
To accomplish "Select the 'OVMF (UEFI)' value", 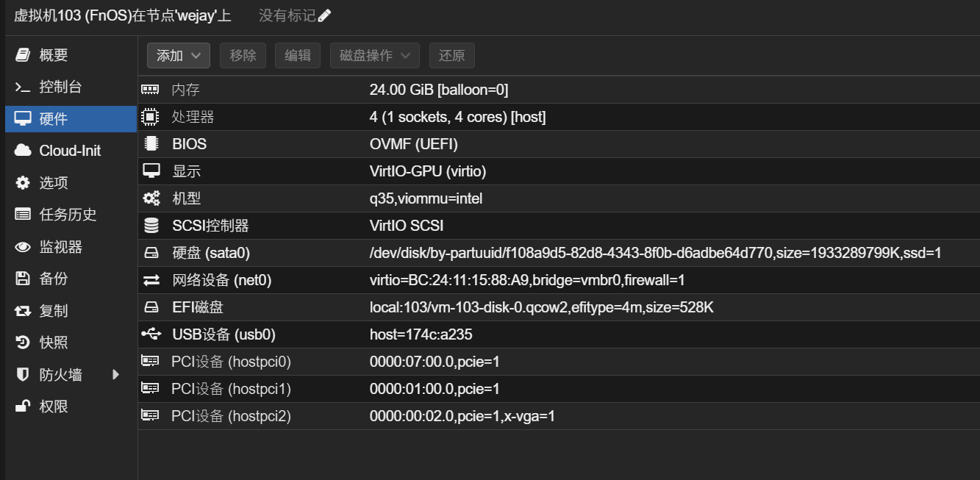I will (x=414, y=144).
